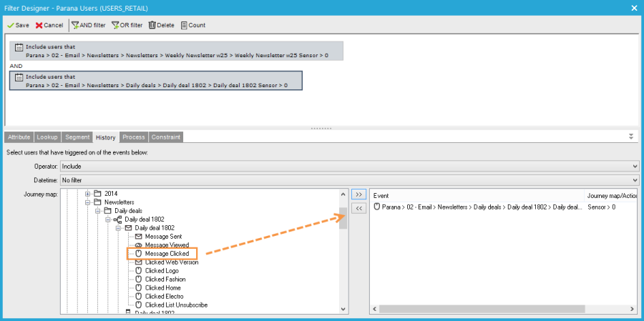Add an AND filter
This screenshot has height=321, width=644.
(89, 25)
